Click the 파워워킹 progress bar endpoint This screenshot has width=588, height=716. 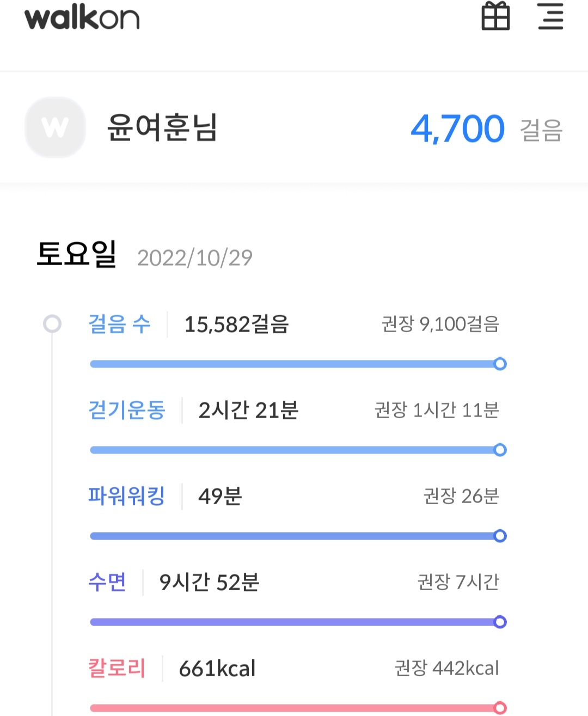tap(500, 536)
